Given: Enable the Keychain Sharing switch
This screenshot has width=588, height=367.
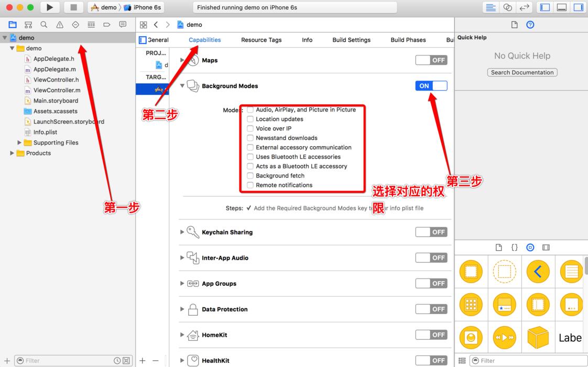Looking at the screenshot, I should [x=431, y=232].
